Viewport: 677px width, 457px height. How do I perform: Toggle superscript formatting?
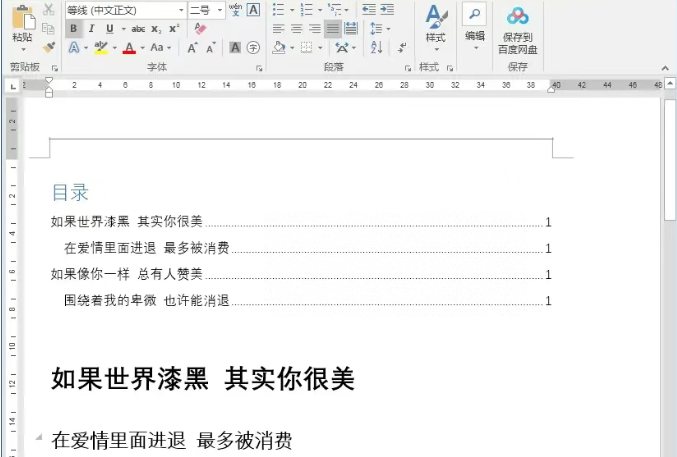click(x=174, y=29)
